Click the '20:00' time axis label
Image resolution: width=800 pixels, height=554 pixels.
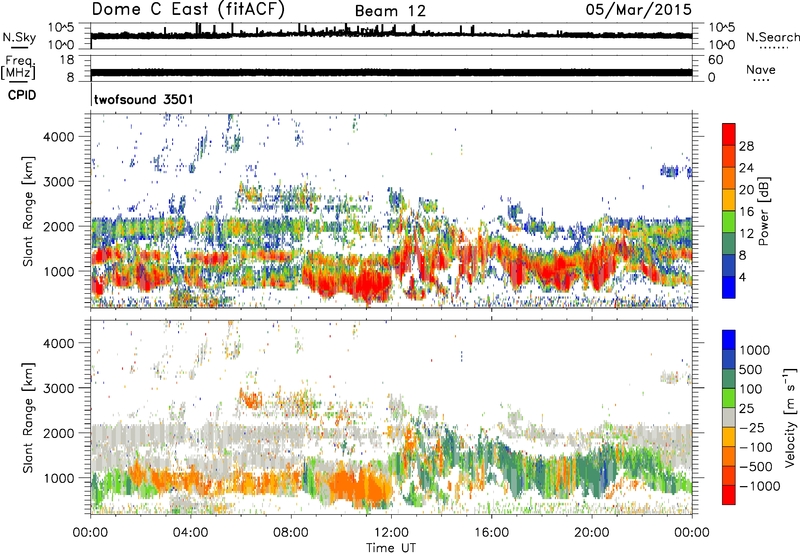(591, 533)
